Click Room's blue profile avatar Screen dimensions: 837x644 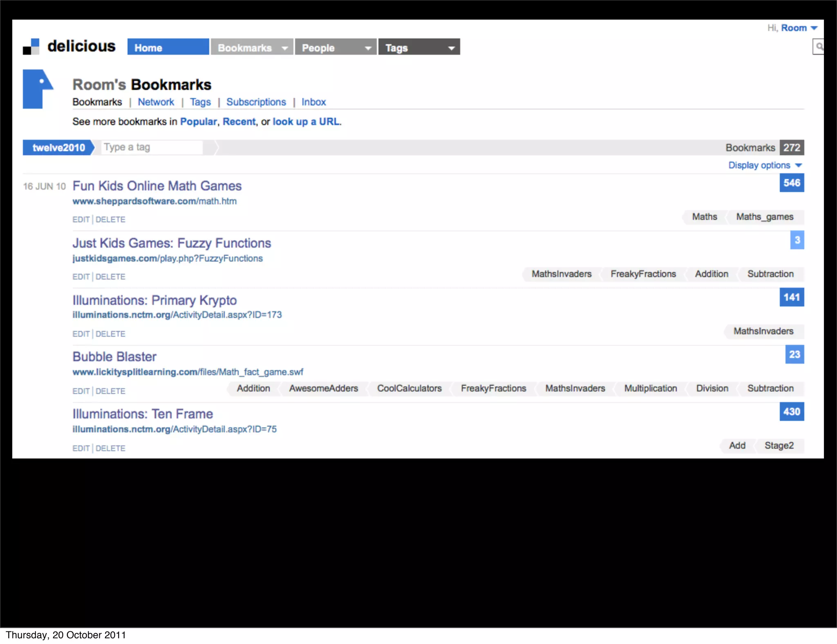(37, 89)
